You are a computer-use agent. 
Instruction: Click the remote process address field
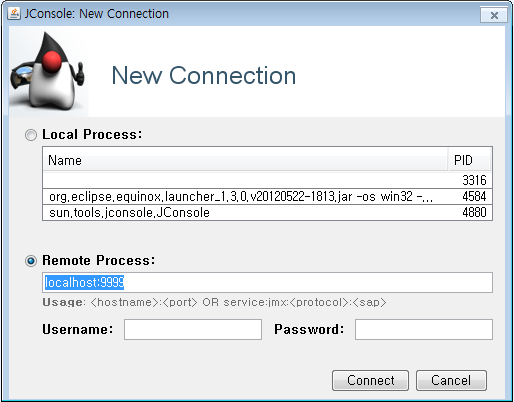[267, 283]
